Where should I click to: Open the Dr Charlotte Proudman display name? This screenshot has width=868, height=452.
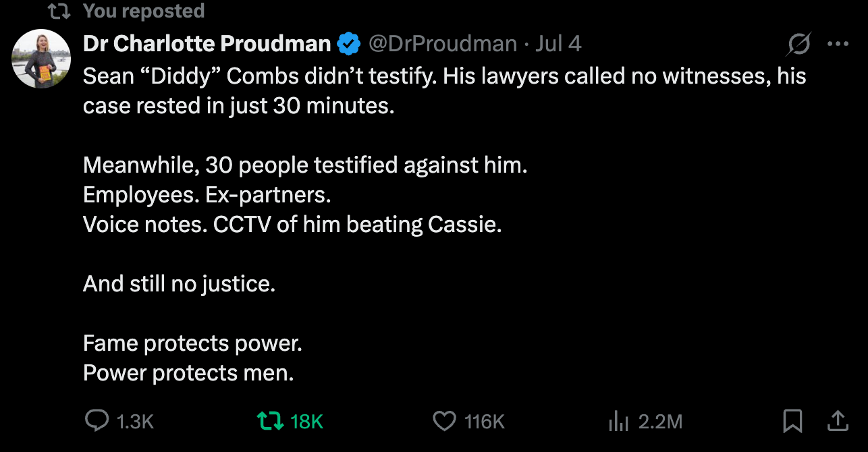pos(207,44)
